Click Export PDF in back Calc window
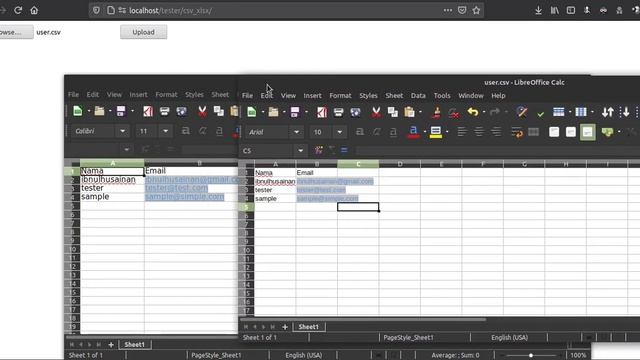 pyautogui.click(x=148, y=111)
